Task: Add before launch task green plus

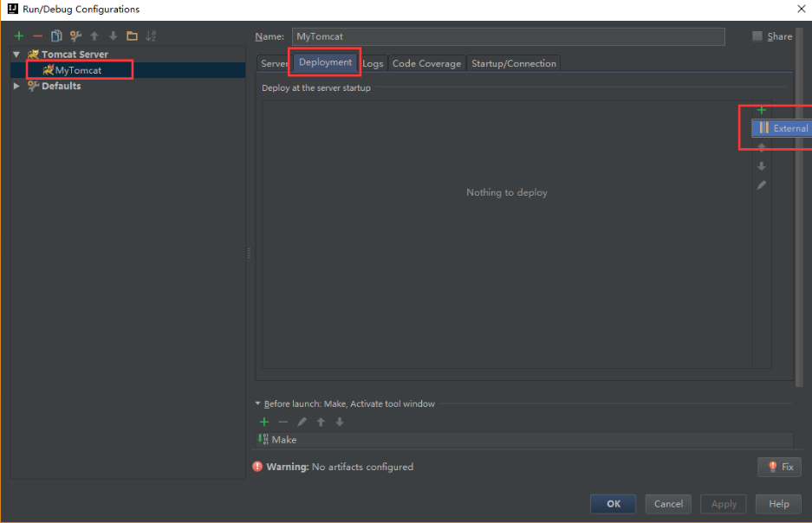Action: pyautogui.click(x=264, y=422)
